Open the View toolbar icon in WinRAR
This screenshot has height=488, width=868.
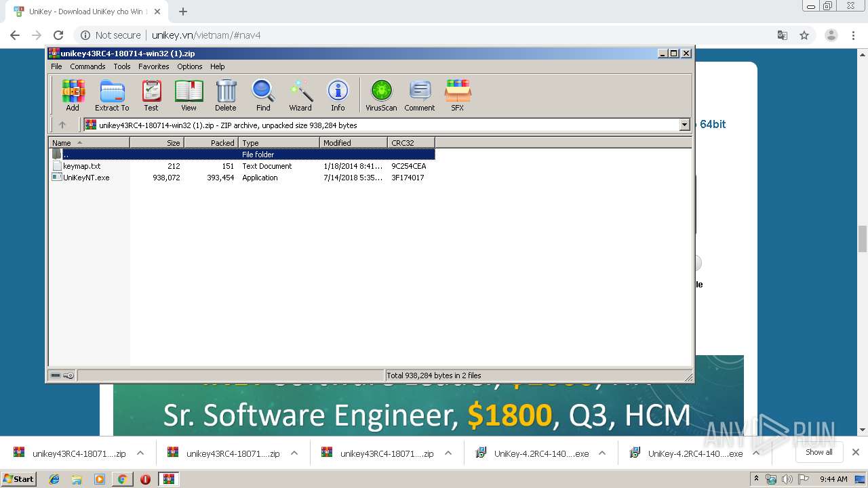tap(189, 95)
